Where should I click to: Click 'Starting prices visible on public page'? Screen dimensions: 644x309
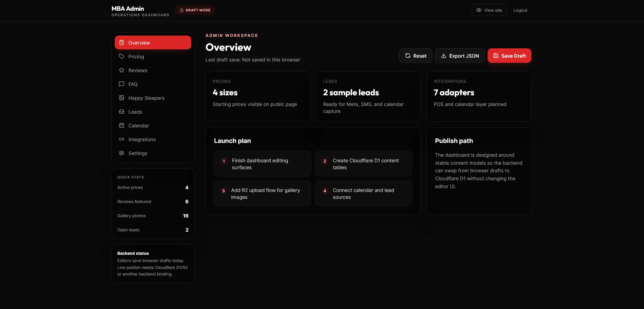coord(255,104)
